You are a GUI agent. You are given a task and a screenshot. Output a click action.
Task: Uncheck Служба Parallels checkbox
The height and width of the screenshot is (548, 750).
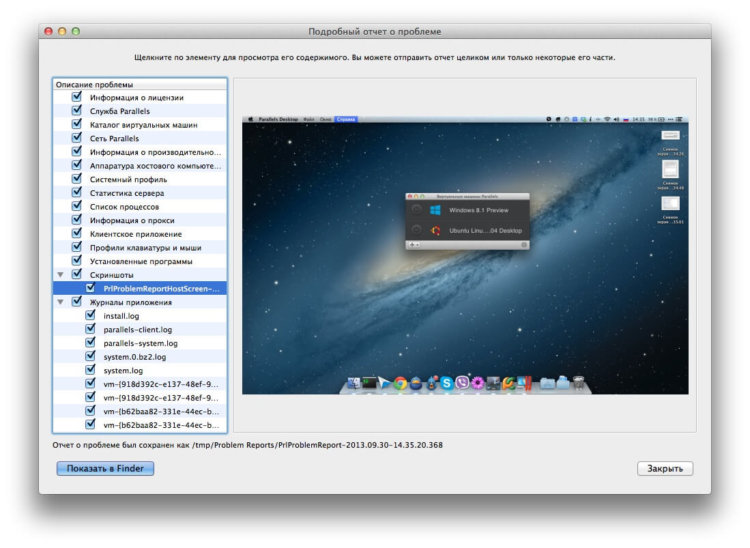(x=77, y=110)
